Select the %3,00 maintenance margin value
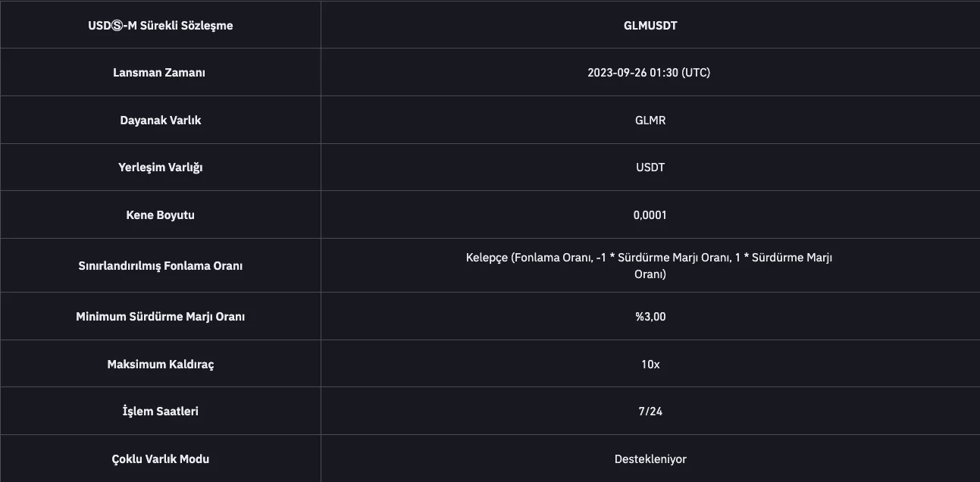This screenshot has height=482, width=980. (650, 317)
